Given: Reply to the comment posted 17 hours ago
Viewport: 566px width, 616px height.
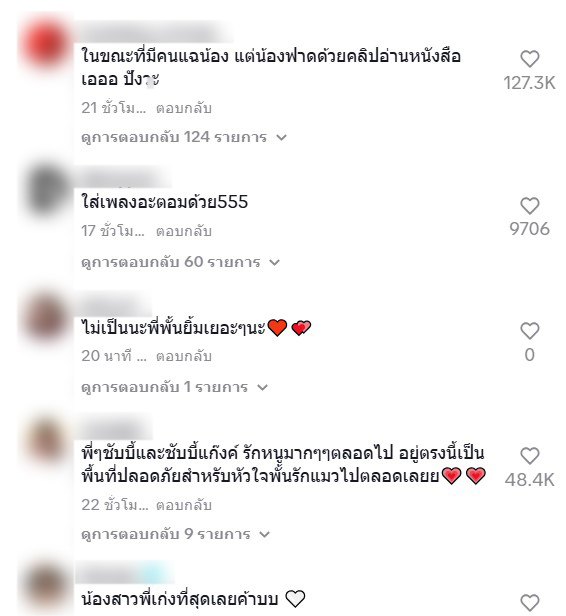Looking at the screenshot, I should 184,231.
